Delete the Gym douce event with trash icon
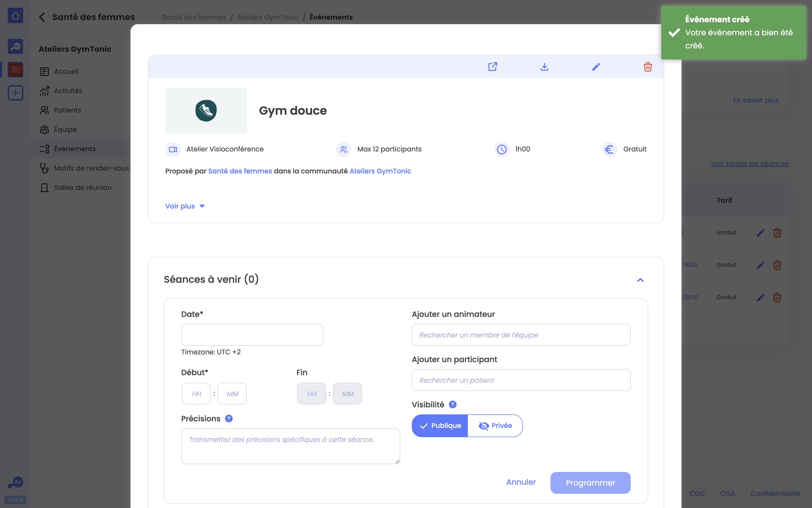This screenshot has height=508, width=812. (x=648, y=67)
